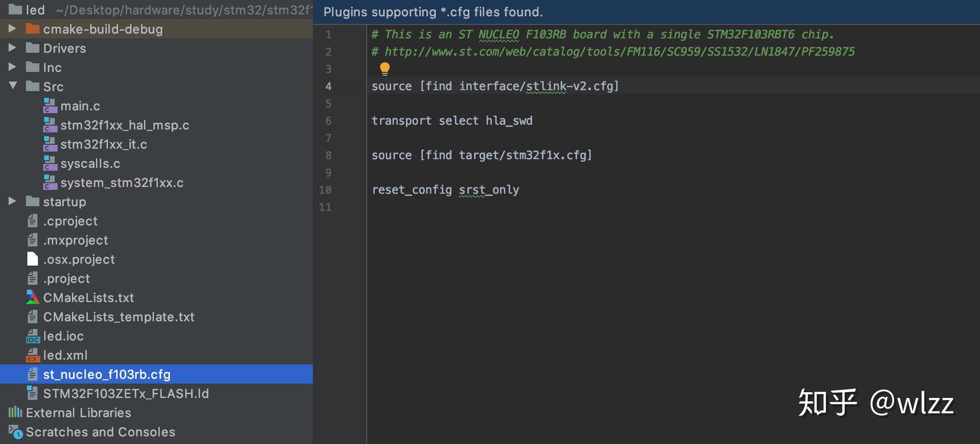Viewport: 980px width, 444px height.
Task: Open stm32f1xx_it.c from the tree
Action: (x=104, y=144)
